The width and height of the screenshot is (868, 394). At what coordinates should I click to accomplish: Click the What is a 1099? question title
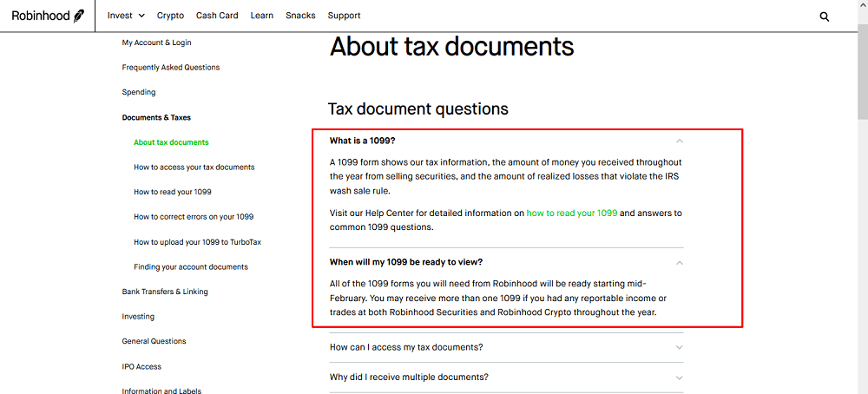(x=363, y=141)
